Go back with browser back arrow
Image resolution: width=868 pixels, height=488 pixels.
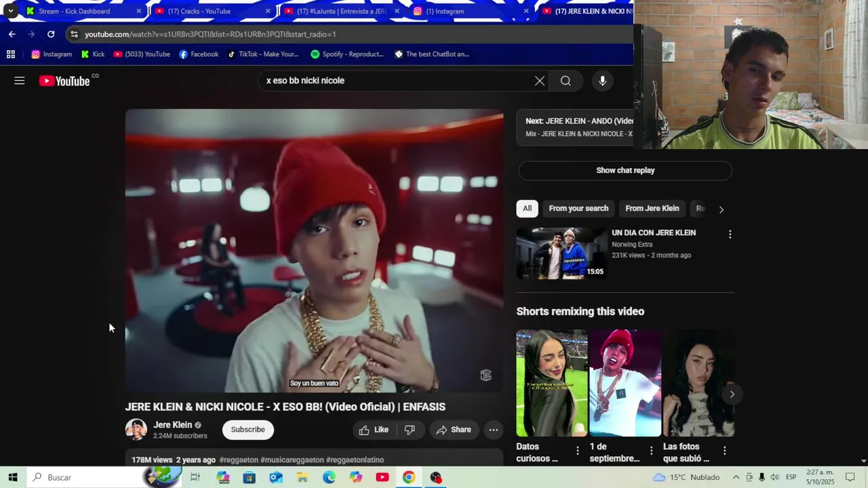12,34
